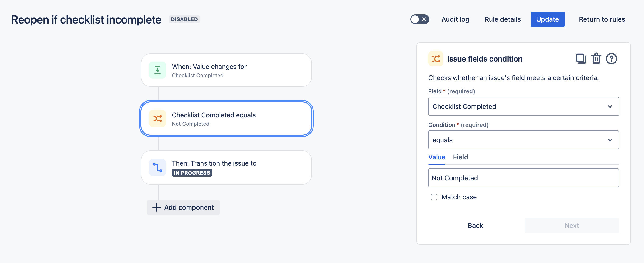Open the Checklist Completed field dropdown
The width and height of the screenshot is (644, 263).
click(x=523, y=106)
